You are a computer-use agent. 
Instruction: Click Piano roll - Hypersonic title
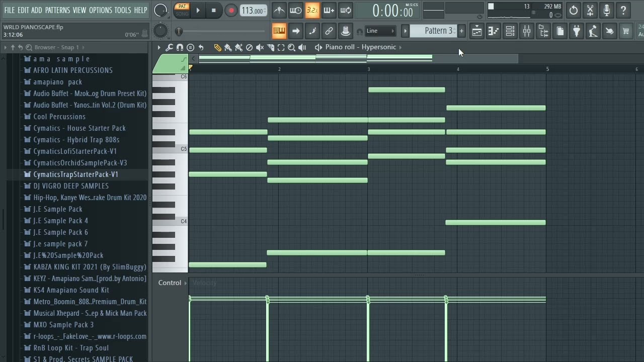[x=360, y=47]
